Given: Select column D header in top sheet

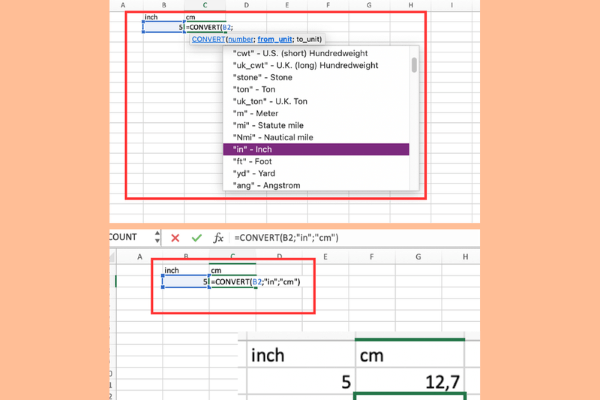Looking at the screenshot, I should tap(246, 5).
